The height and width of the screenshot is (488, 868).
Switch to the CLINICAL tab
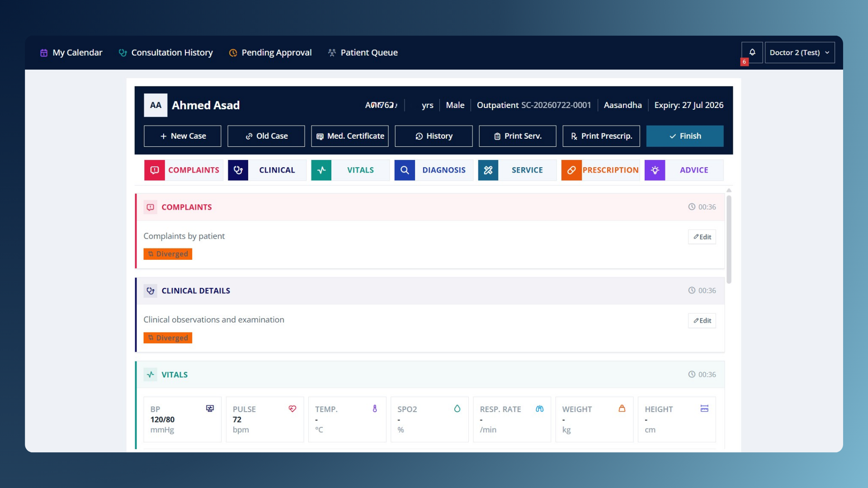pyautogui.click(x=267, y=170)
